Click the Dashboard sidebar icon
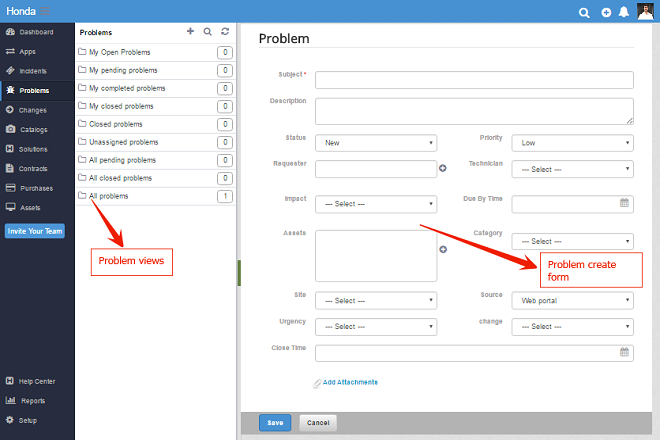The height and width of the screenshot is (440, 660). pyautogui.click(x=10, y=32)
